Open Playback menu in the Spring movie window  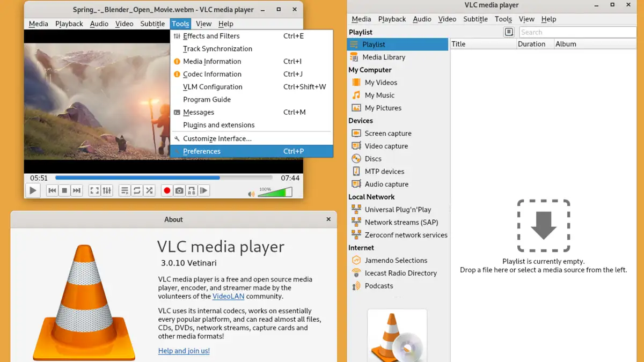69,24
